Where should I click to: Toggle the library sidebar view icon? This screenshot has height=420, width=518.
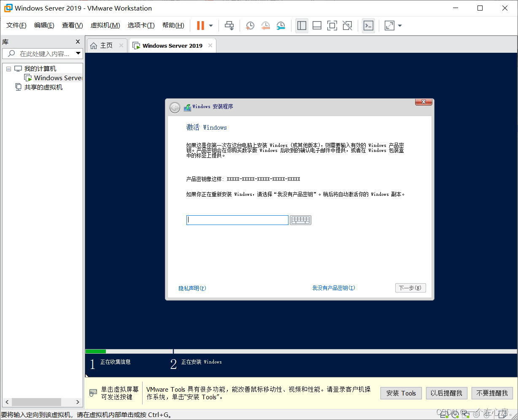coord(302,26)
